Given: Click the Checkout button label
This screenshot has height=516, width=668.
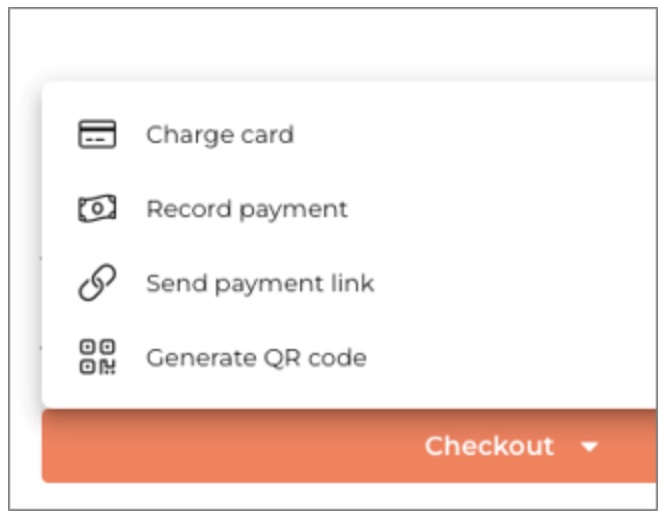Looking at the screenshot, I should pyautogui.click(x=488, y=446).
